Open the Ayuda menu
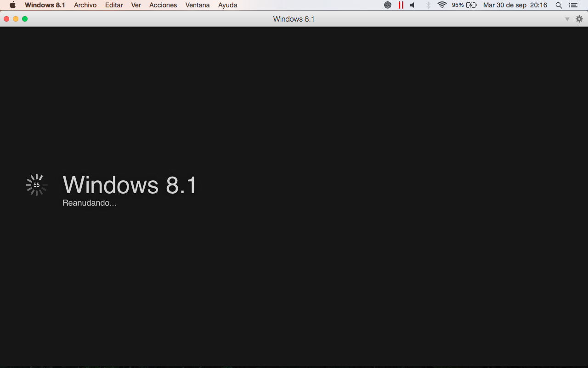Viewport: 588px width, 368px height. point(227,5)
